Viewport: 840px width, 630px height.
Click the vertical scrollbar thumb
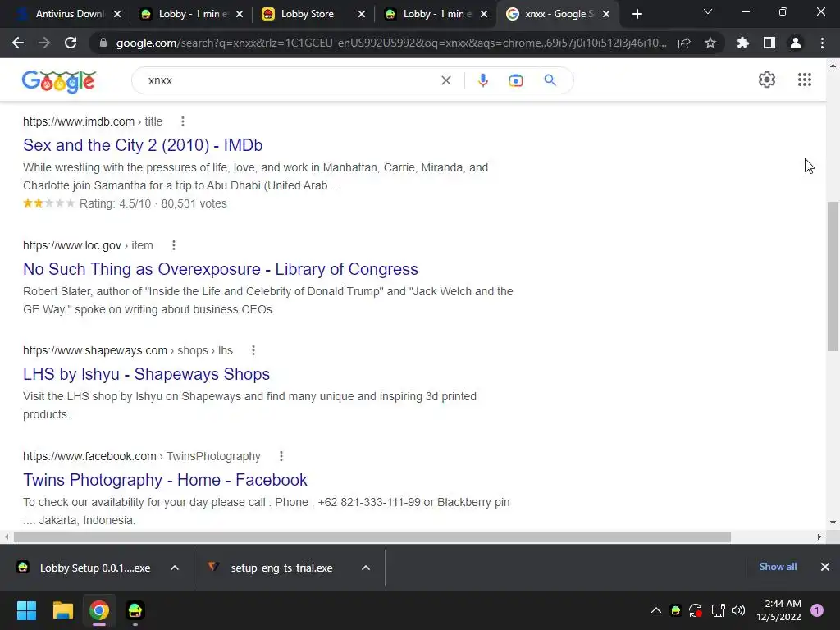[x=833, y=276]
